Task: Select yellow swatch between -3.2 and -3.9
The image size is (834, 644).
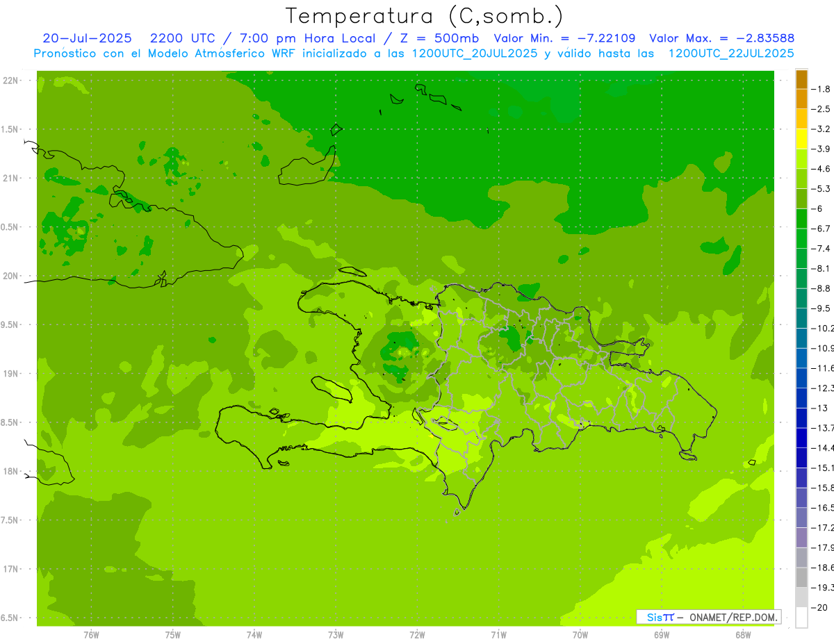Action: (x=801, y=139)
